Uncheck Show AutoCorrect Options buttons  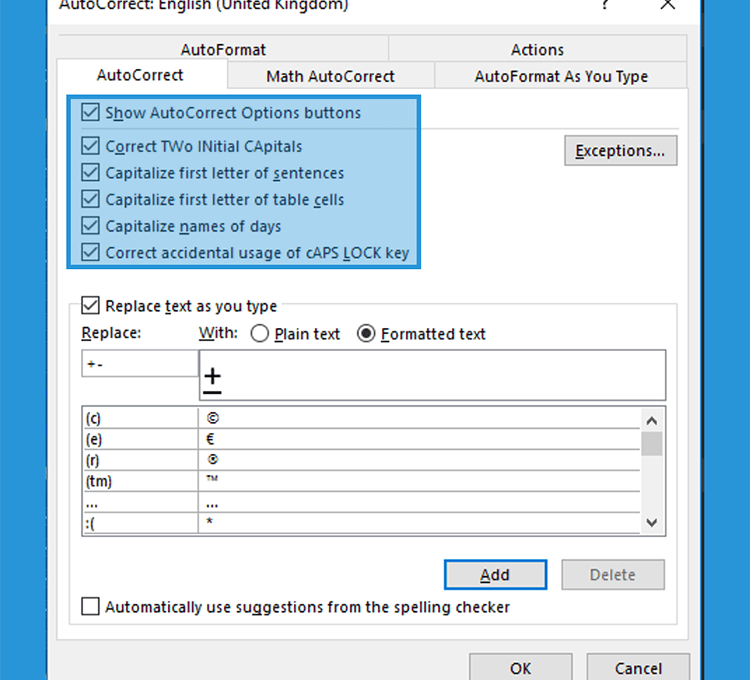pos(90,113)
